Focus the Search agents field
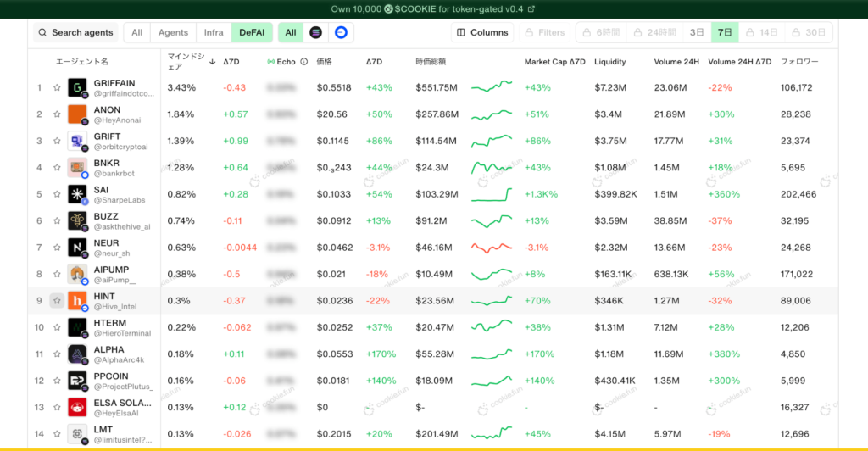 point(75,33)
